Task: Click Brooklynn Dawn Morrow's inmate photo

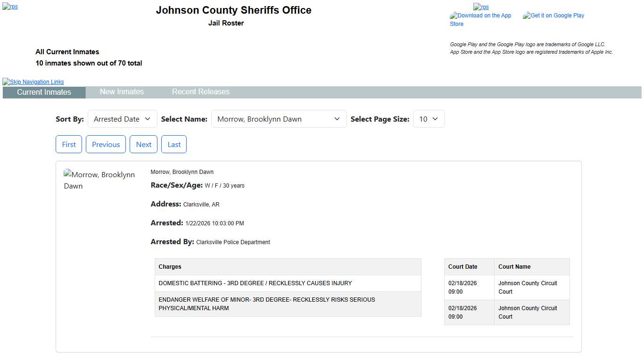Action: 99,180
